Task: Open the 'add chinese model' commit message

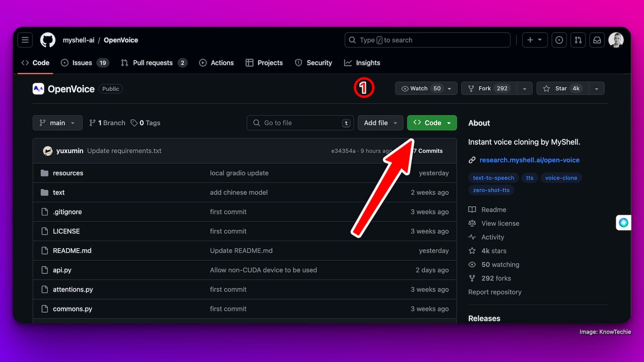Action: [x=239, y=192]
